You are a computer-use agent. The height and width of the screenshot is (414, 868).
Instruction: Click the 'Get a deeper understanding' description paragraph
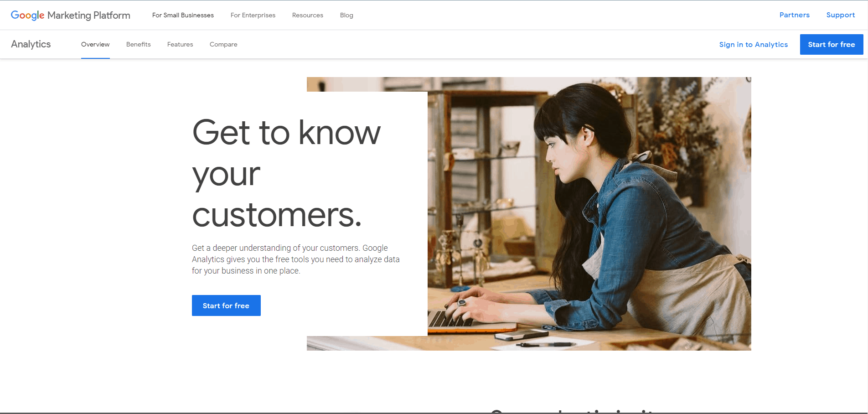[296, 259]
